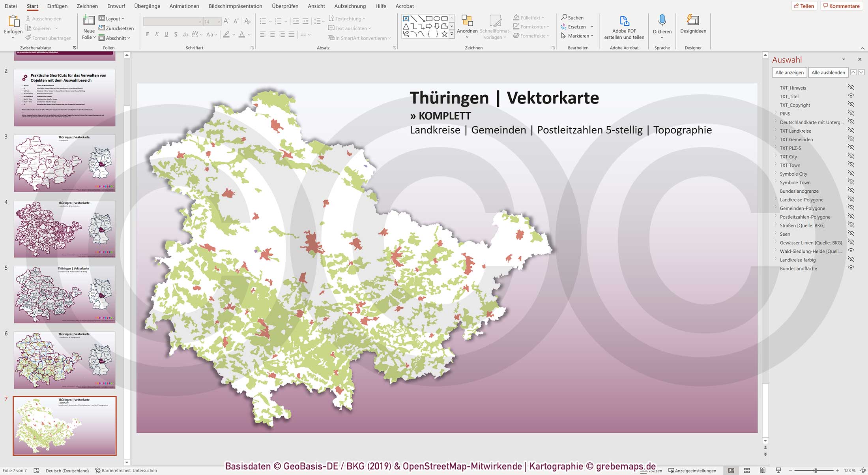Expand the Symbole City tree item
868x475 pixels.
click(776, 174)
